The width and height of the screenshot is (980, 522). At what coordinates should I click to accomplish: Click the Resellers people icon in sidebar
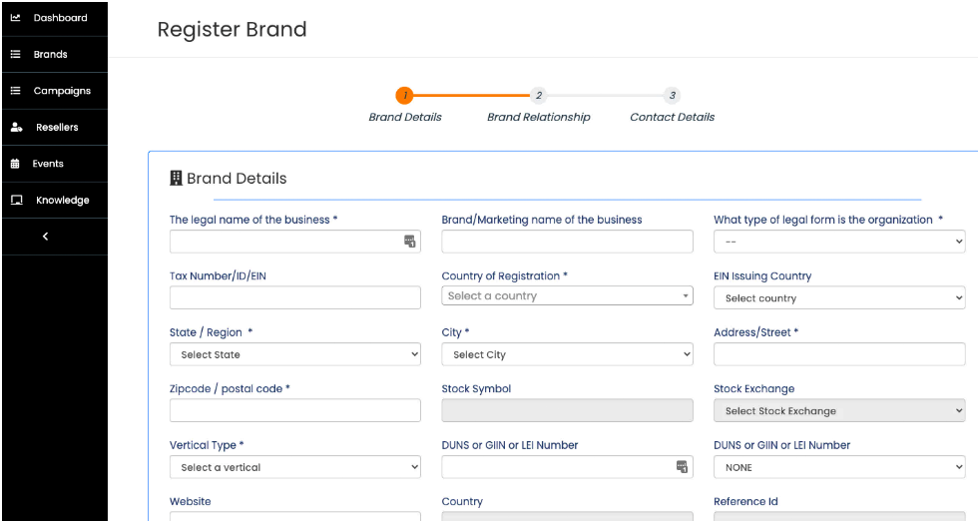(x=17, y=127)
